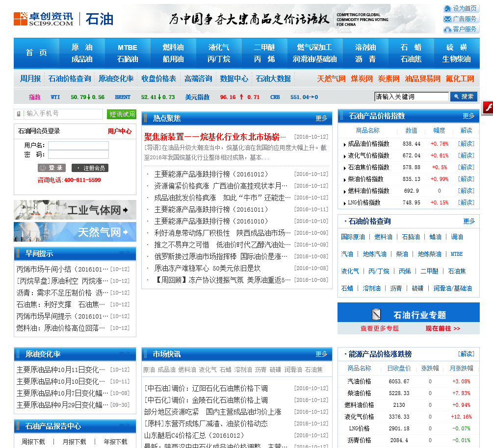Visit the orange 天然气网 link

[x=331, y=78]
